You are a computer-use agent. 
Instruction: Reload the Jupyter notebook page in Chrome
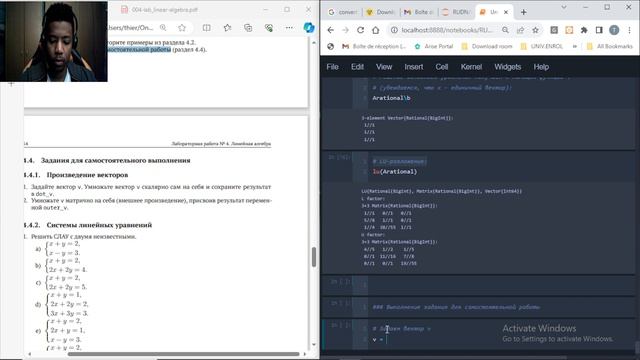point(360,30)
